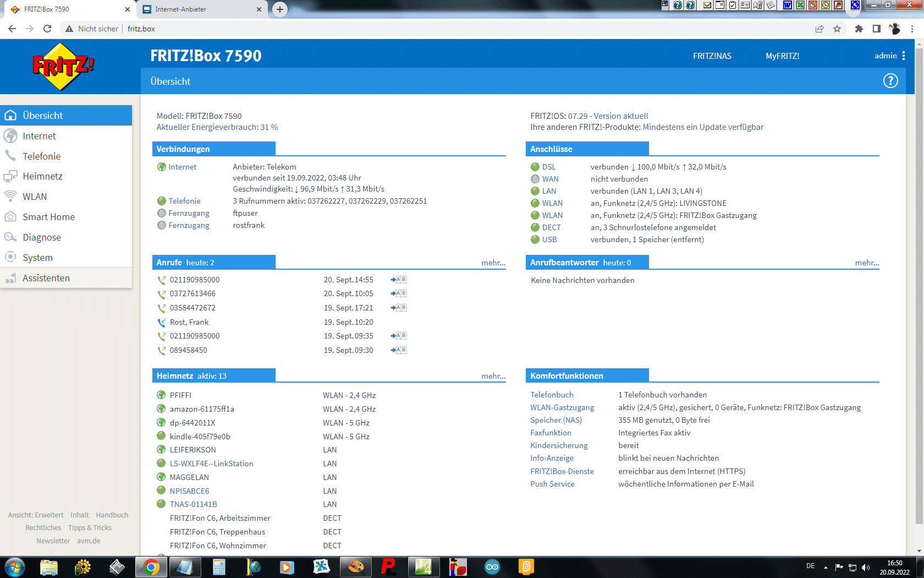Open the Windows Start button
The width and height of the screenshot is (924, 578).
tap(14, 567)
